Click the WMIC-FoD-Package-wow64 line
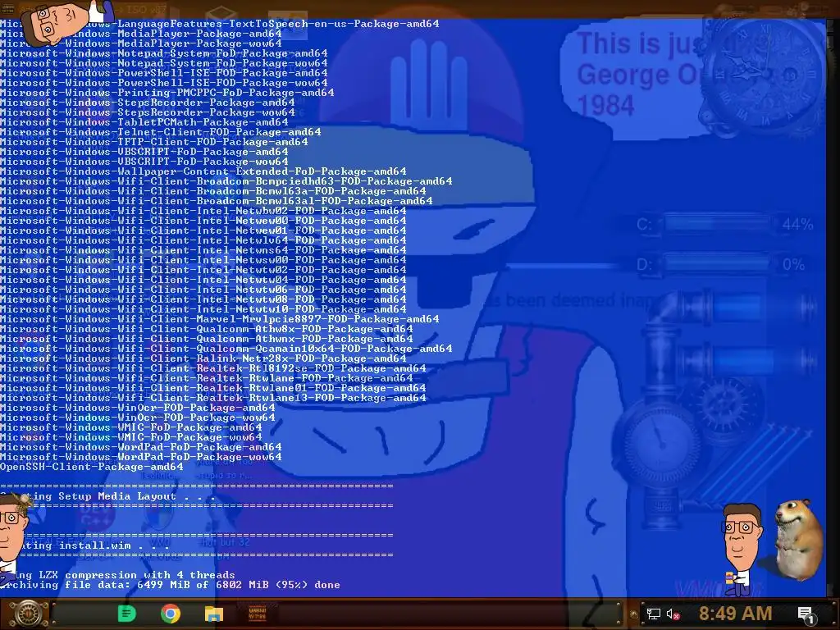The height and width of the screenshot is (630, 840). (x=131, y=437)
